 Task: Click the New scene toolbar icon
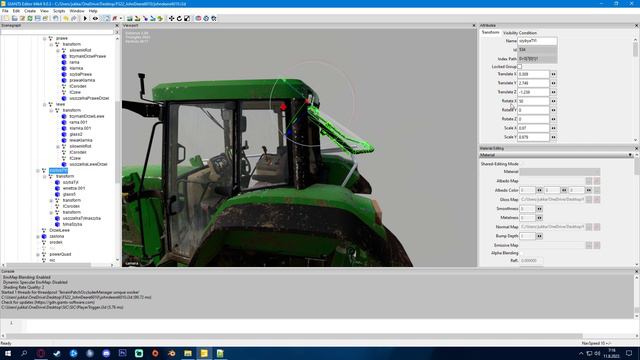point(6,18)
